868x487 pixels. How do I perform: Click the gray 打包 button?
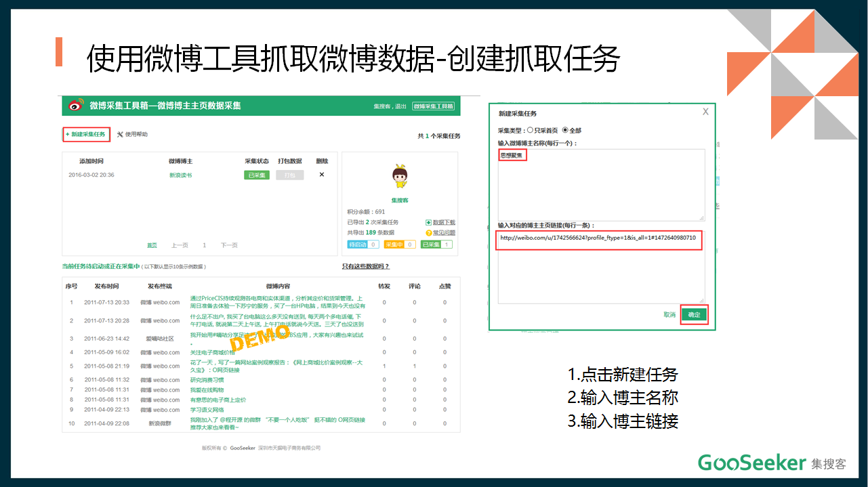289,175
